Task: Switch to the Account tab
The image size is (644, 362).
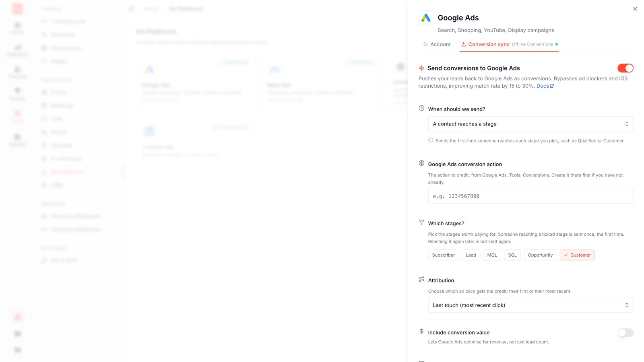Action: click(437, 44)
